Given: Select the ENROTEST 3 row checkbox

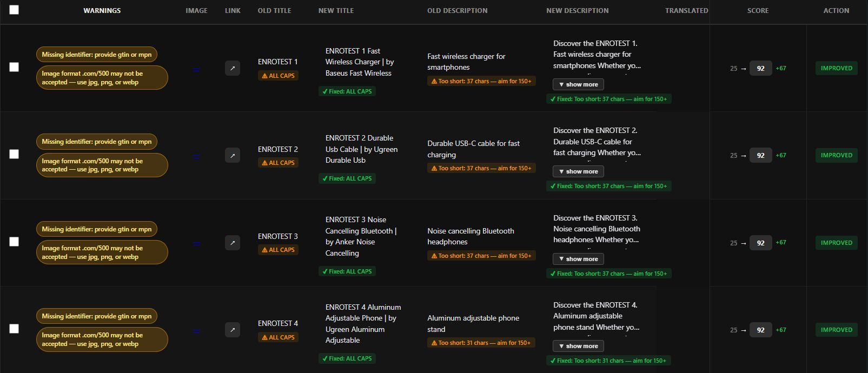Looking at the screenshot, I should click(x=14, y=242).
